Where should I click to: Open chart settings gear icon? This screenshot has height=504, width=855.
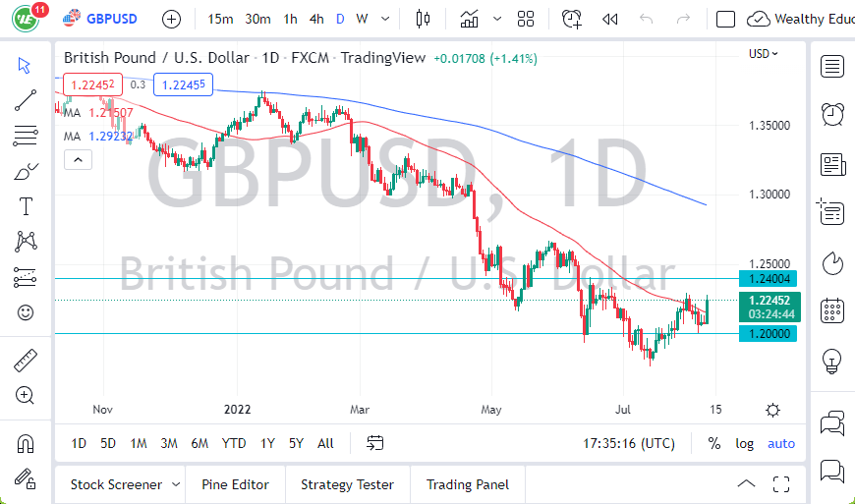pyautogui.click(x=773, y=411)
